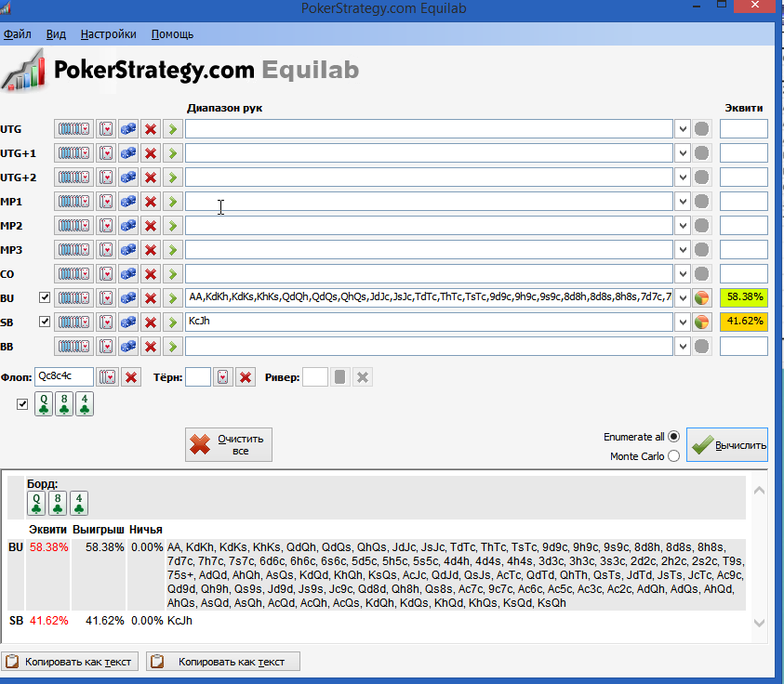Click dice random icon in MP1 row
The image size is (784, 684).
128,202
